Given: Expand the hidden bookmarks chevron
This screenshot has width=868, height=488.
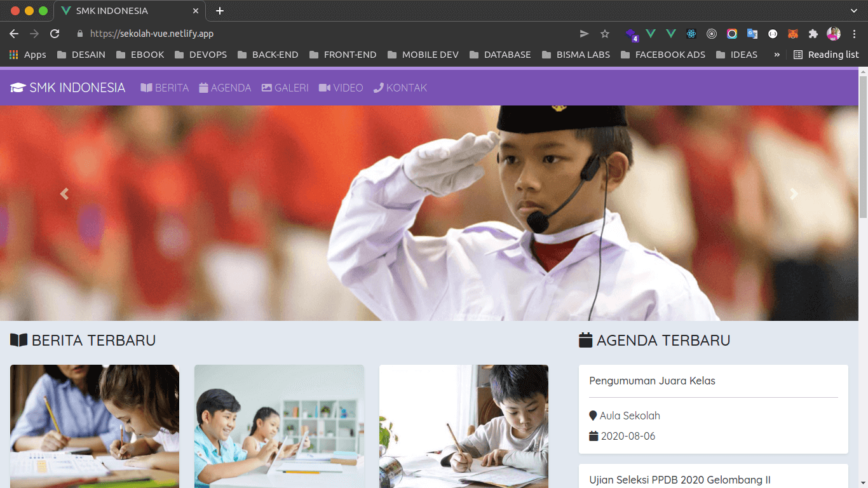Looking at the screenshot, I should pyautogui.click(x=776, y=55).
